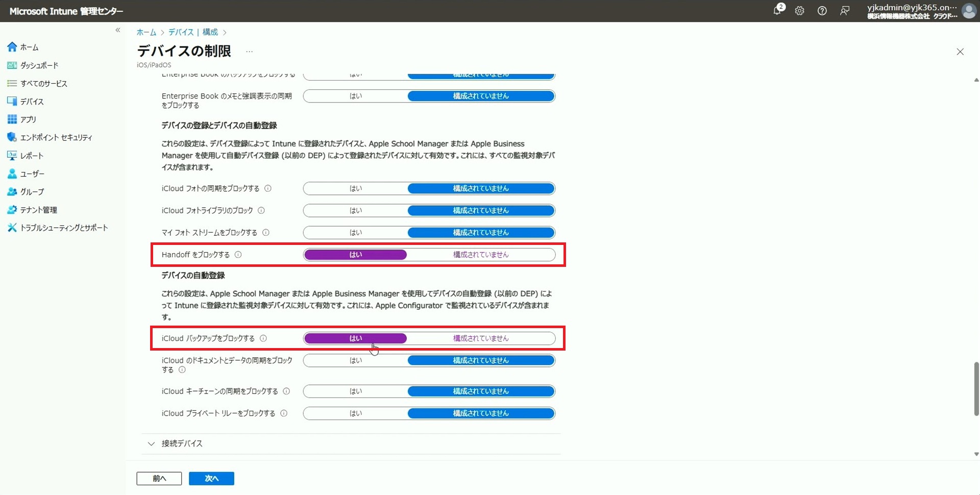Open デバイス in the left menu
Image resolution: width=980 pixels, height=495 pixels.
[32, 102]
